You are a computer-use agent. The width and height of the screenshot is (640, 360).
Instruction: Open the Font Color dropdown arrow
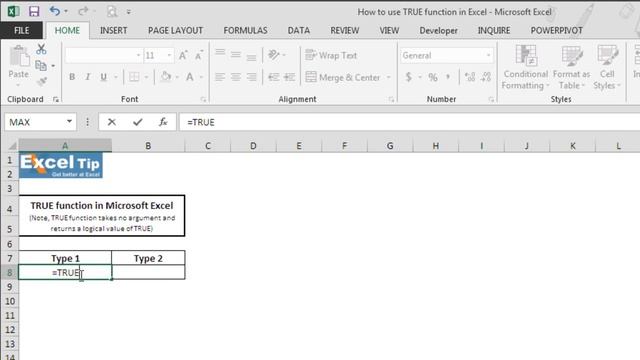click(201, 77)
